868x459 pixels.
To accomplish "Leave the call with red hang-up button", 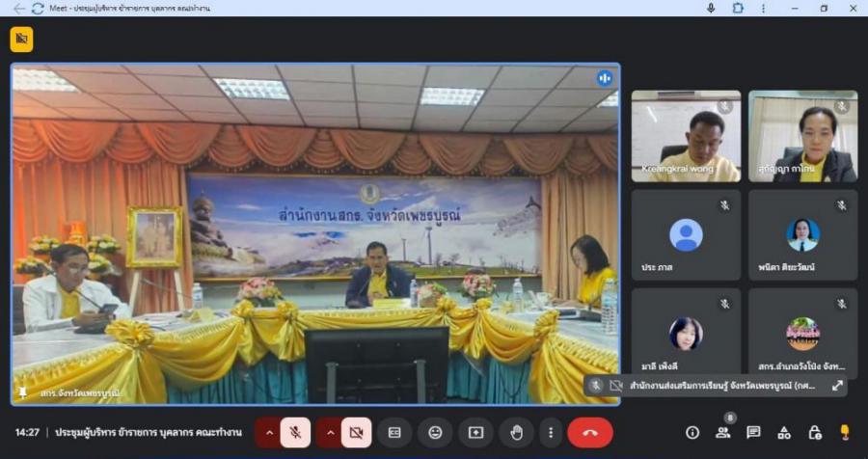I will point(590,433).
